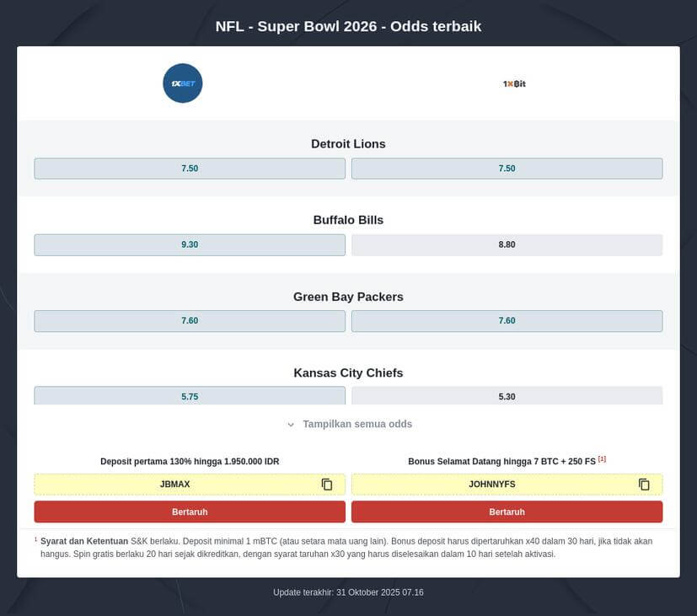Click the 1xBet round logo
Screen dimensions: 697x616
[x=183, y=83]
